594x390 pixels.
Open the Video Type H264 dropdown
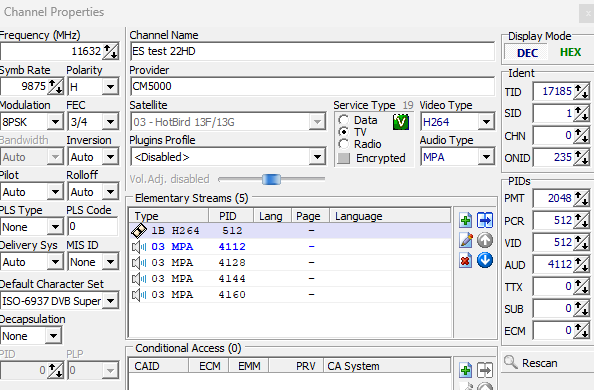point(486,122)
